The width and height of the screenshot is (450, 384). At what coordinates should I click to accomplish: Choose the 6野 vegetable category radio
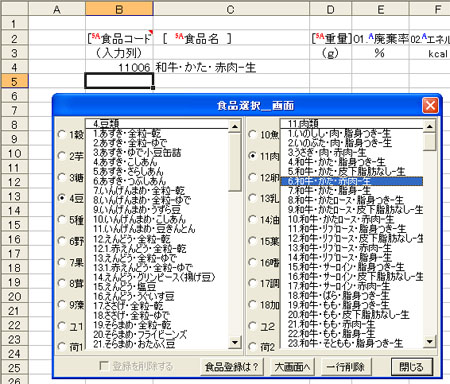[x=62, y=241]
